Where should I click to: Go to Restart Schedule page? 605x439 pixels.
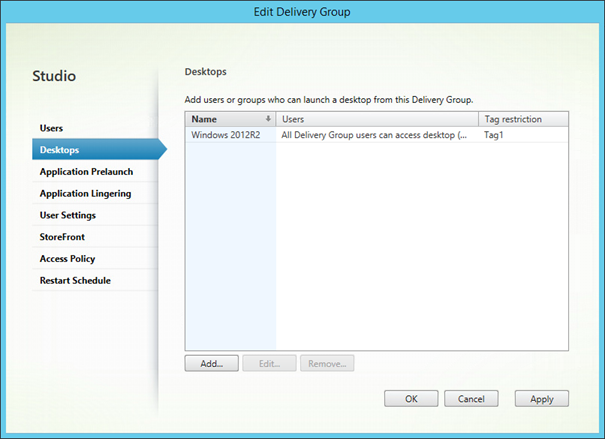[x=95, y=280]
